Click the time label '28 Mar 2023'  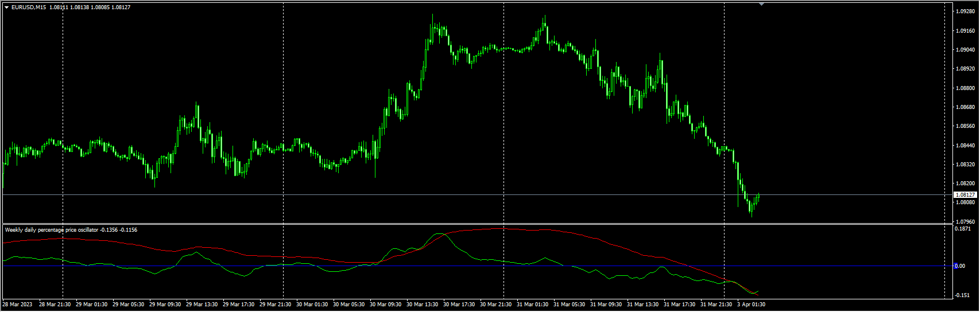(17, 305)
